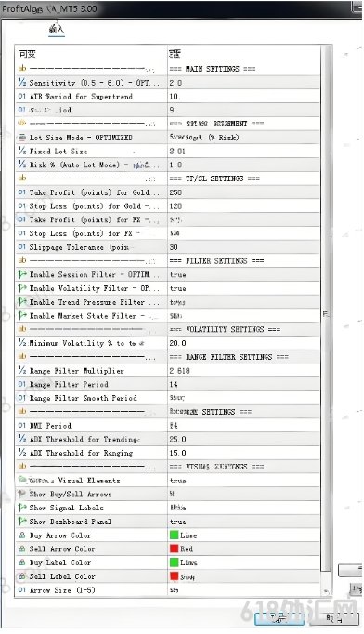364x634 pixels.
Task: Pick the Buy Arrow Color green swatch
Action: click(x=175, y=535)
